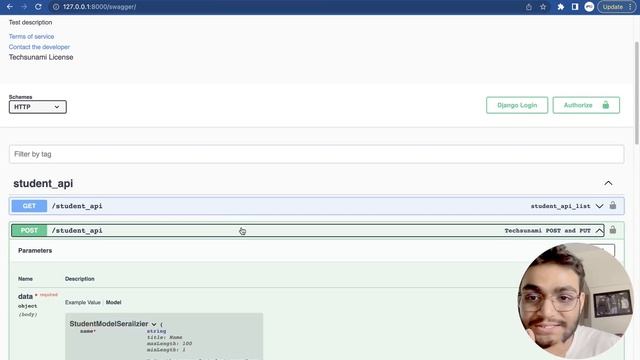
Task: Focus the Filter by tag field
Action: click(316, 154)
